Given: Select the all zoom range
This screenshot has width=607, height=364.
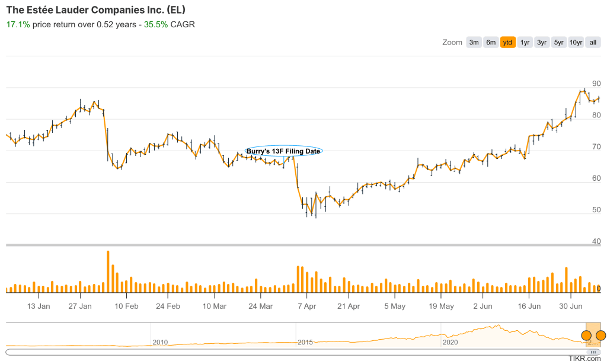Looking at the screenshot, I should coord(593,42).
